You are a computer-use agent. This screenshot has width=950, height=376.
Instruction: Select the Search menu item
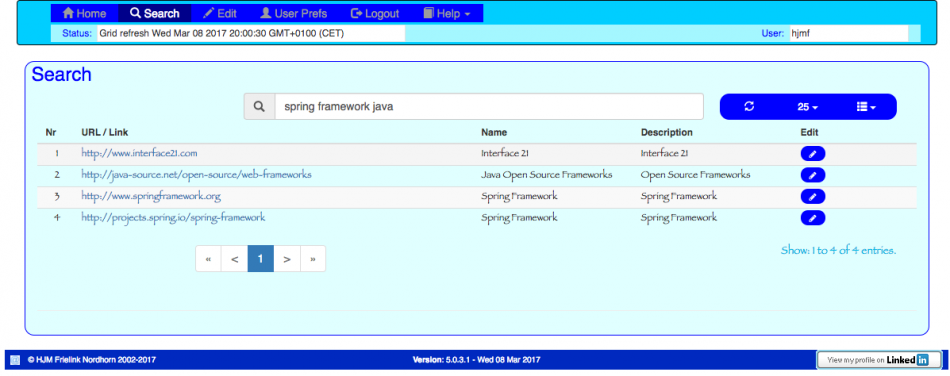(154, 13)
